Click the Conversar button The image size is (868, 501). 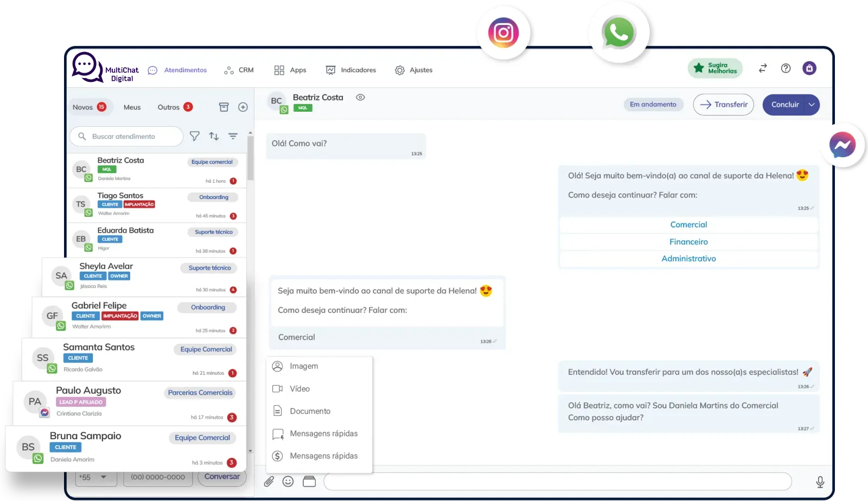tap(222, 477)
